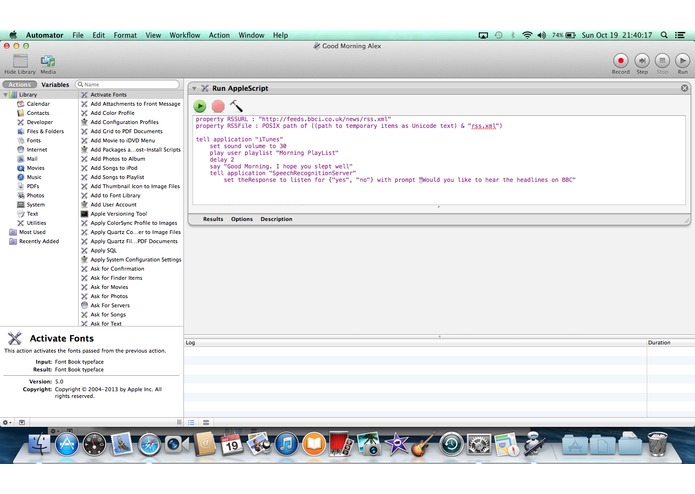695x494 pixels.
Task: Select the Mail category
Action: pos(32,159)
